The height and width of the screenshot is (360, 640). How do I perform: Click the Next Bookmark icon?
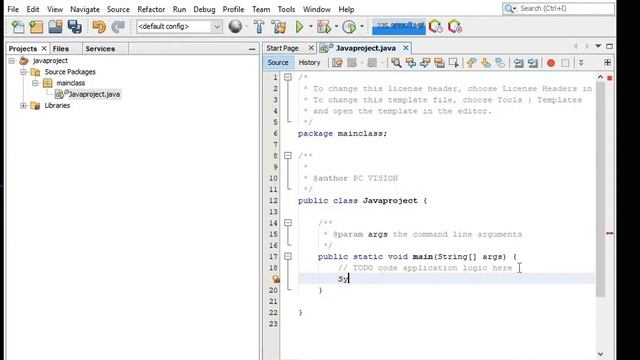click(x=486, y=62)
